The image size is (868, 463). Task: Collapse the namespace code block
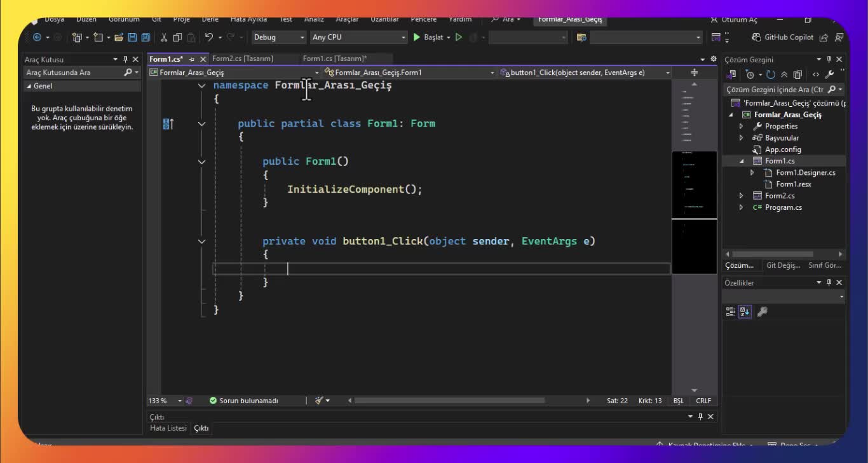point(202,85)
